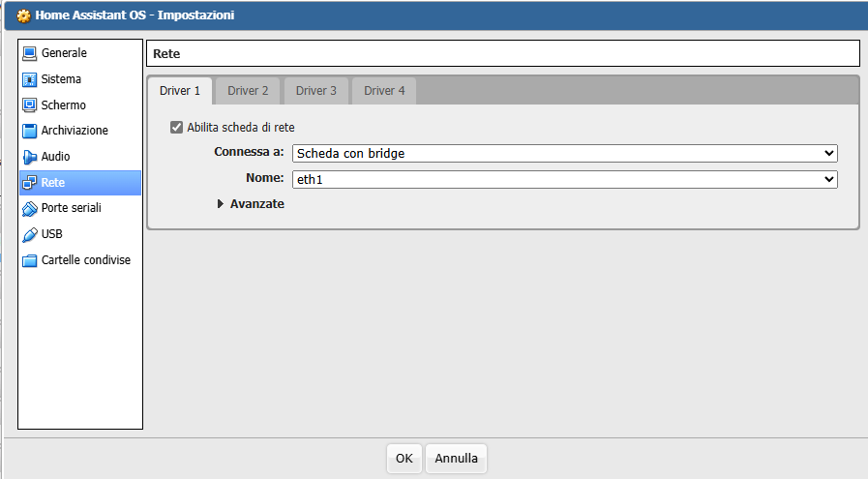The image size is (868, 479).
Task: Click the Rete section heading
Action: (x=166, y=54)
